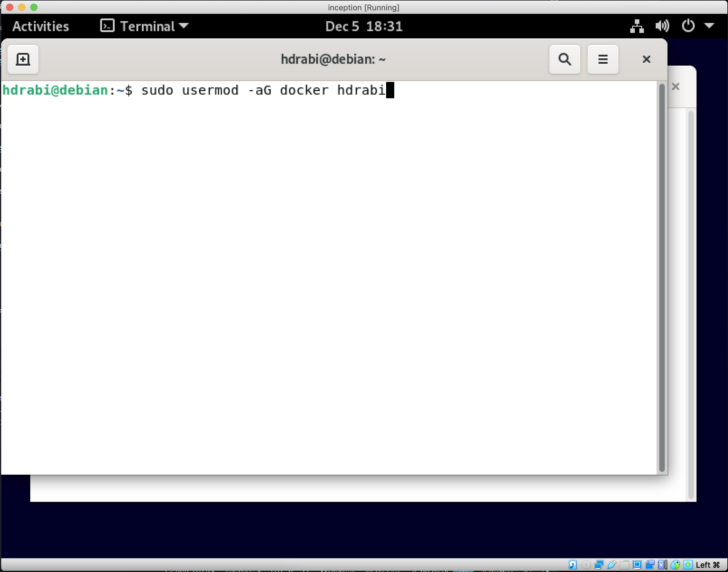Click after the hdrabi command text

(390, 90)
